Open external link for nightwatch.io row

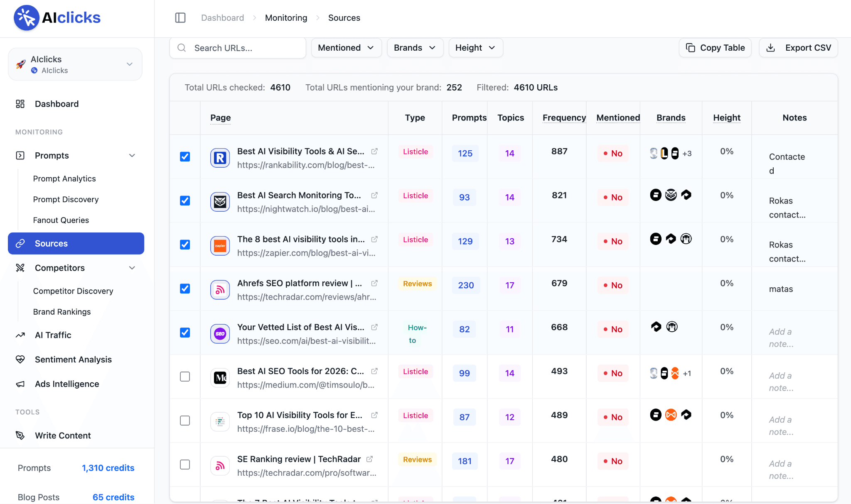374,196
